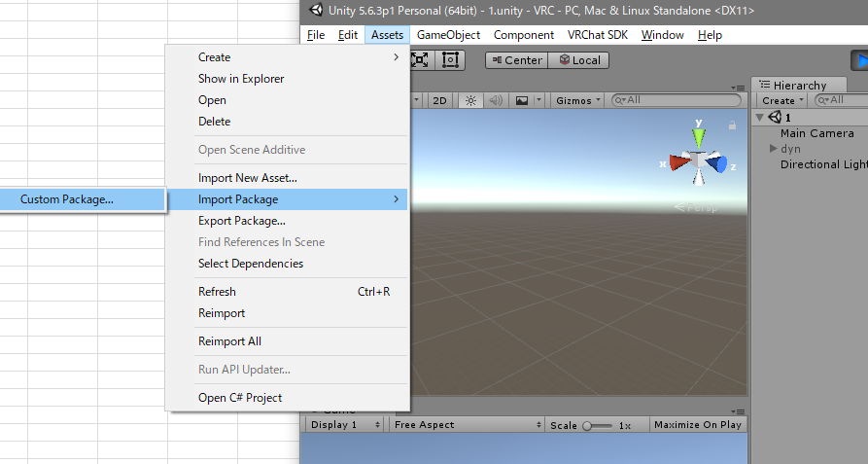Click the blue Z axis gizmo cone
868x464 pixels.
(717, 163)
